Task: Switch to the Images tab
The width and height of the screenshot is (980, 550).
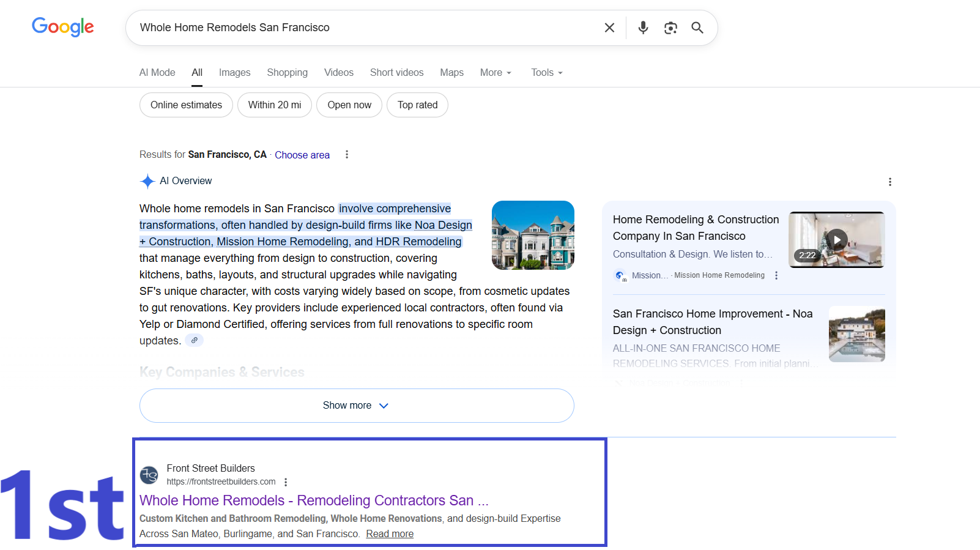Action: pos(235,73)
